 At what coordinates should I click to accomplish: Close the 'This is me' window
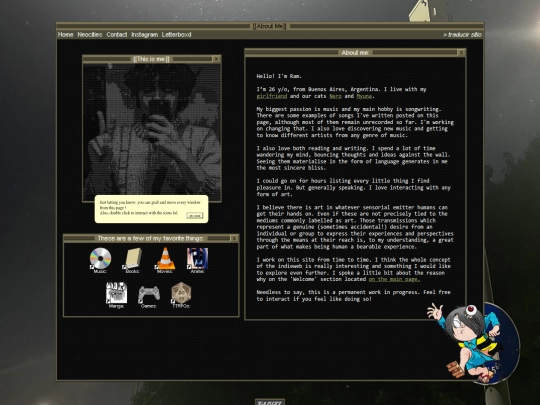pos(216,59)
